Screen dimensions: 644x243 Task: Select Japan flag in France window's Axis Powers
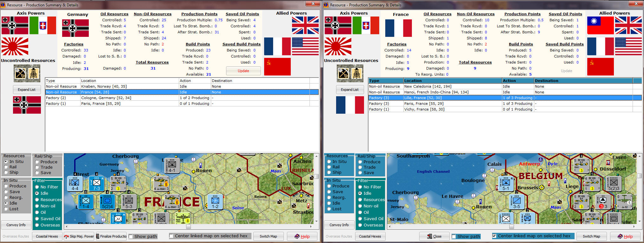(x=338, y=46)
